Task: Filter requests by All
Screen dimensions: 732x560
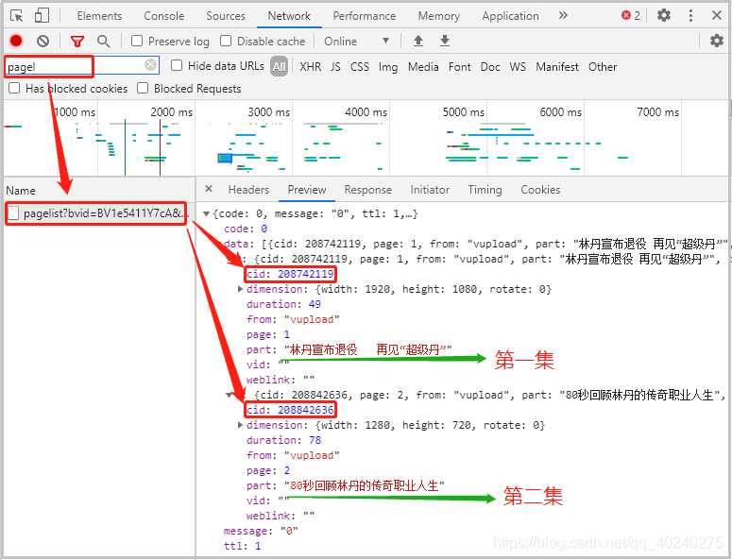Action: (279, 67)
